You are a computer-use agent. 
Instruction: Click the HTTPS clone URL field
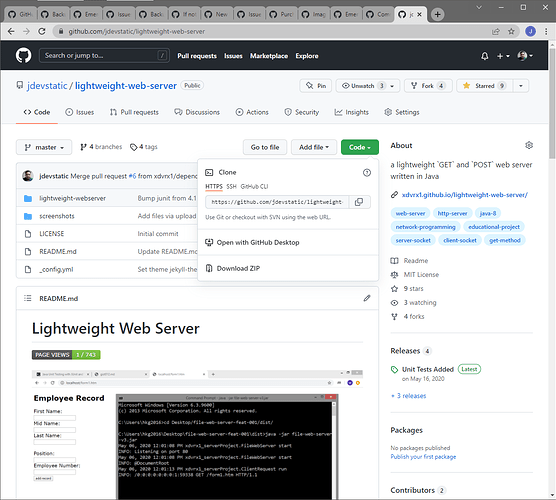pyautogui.click(x=277, y=202)
